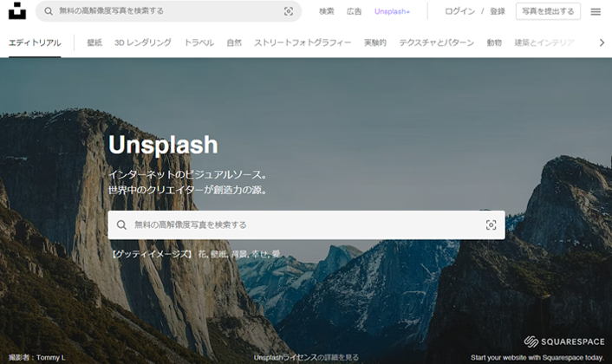Click the 背景 trending search link
Viewport: 612px width, 364px height.
[x=239, y=254]
